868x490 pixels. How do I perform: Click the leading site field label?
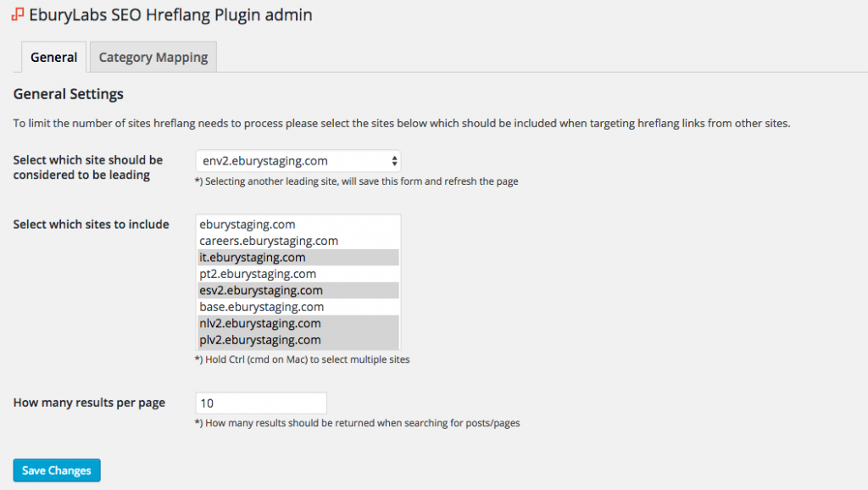tap(88, 167)
